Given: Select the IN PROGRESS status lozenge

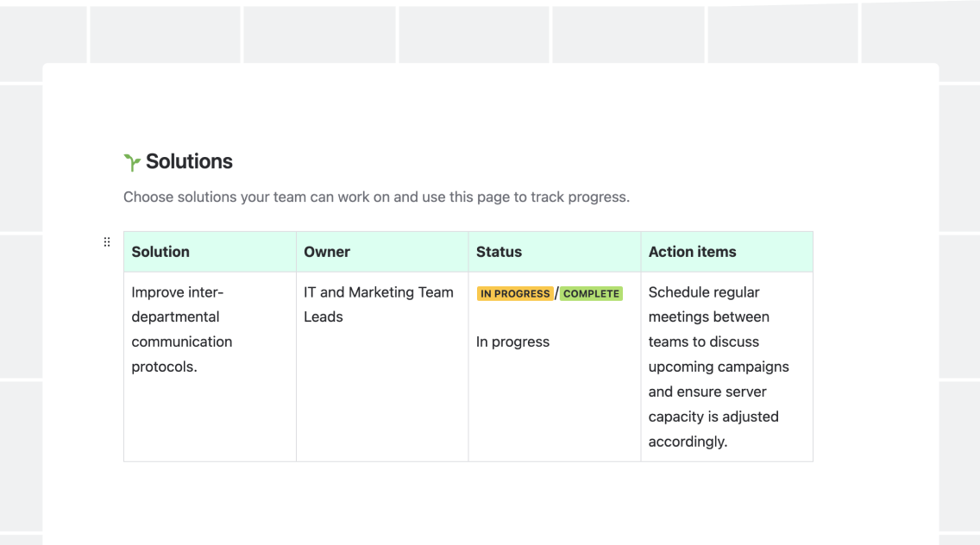Looking at the screenshot, I should [515, 294].
